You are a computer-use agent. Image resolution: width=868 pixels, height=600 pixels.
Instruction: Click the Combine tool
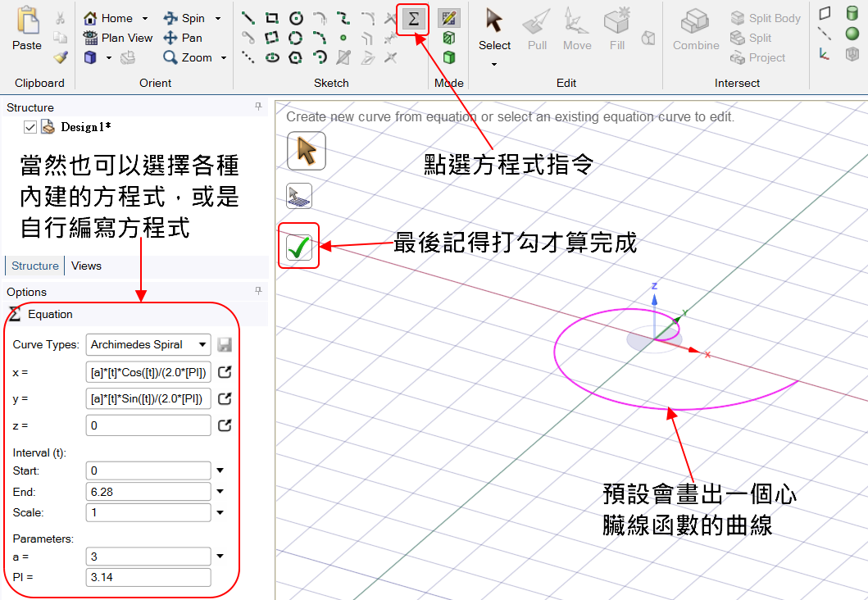point(696,30)
